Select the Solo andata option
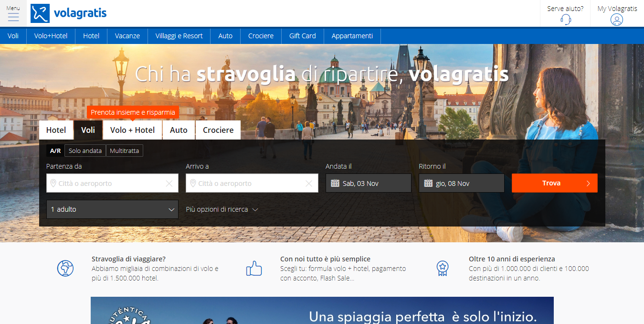 tap(85, 151)
